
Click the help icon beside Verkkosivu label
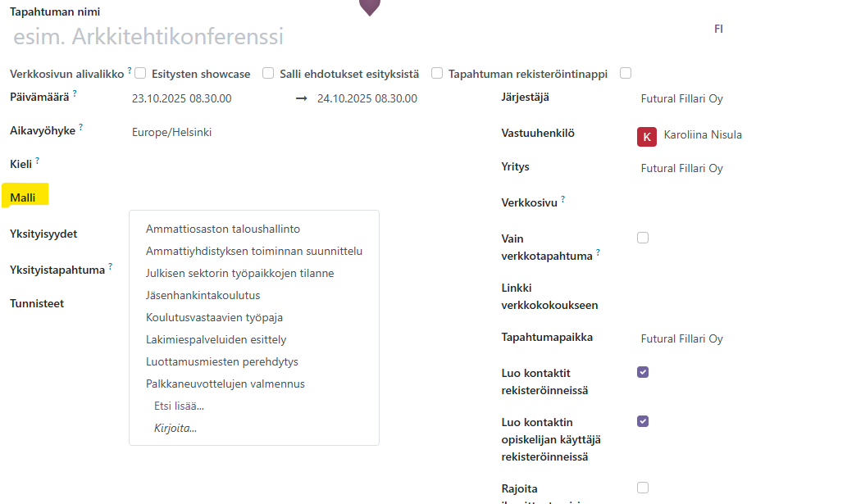(562, 199)
